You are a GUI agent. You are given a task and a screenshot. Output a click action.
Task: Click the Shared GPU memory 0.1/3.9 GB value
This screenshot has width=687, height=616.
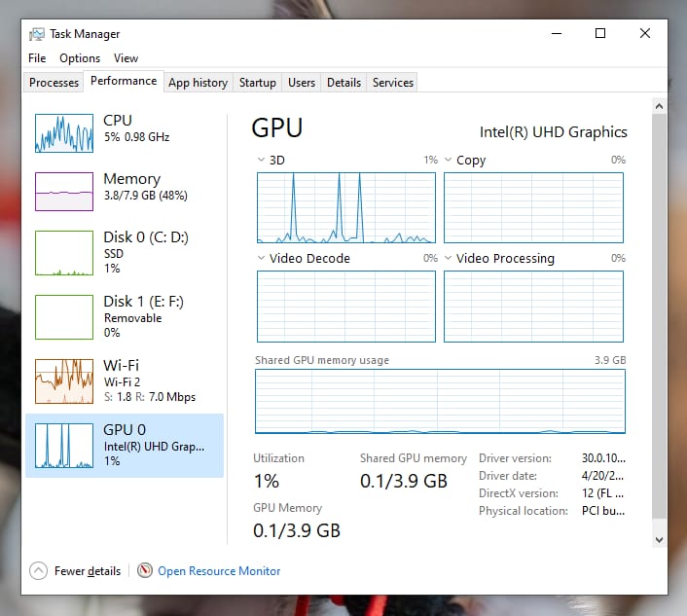(x=404, y=481)
